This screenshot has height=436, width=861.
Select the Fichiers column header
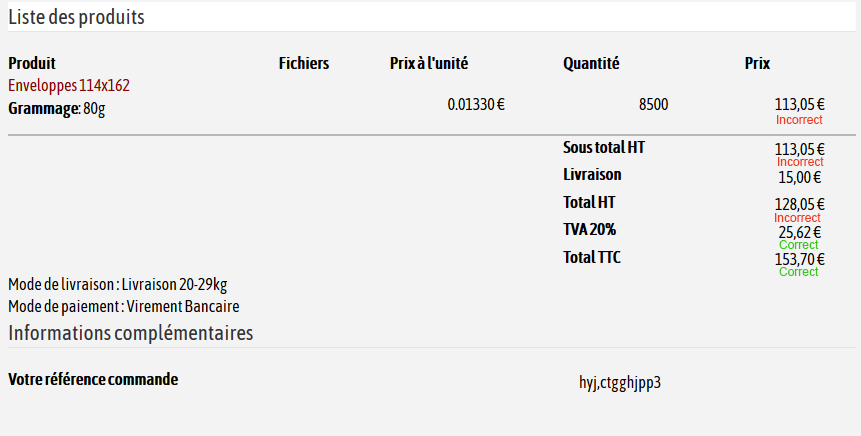pos(303,63)
